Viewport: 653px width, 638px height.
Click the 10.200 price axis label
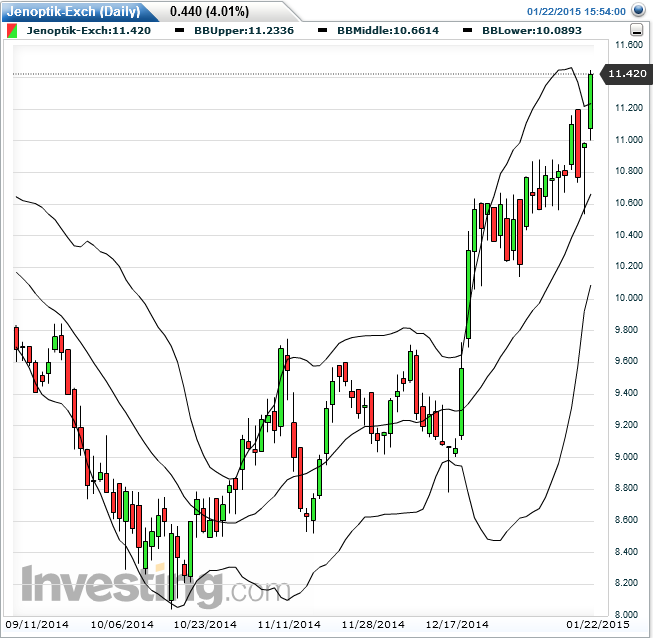coord(629,266)
